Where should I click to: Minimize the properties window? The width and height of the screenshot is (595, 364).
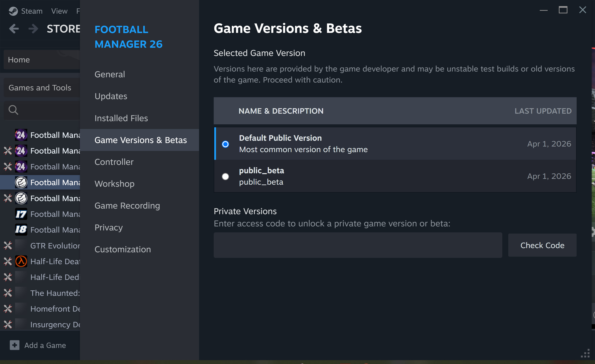coord(544,10)
